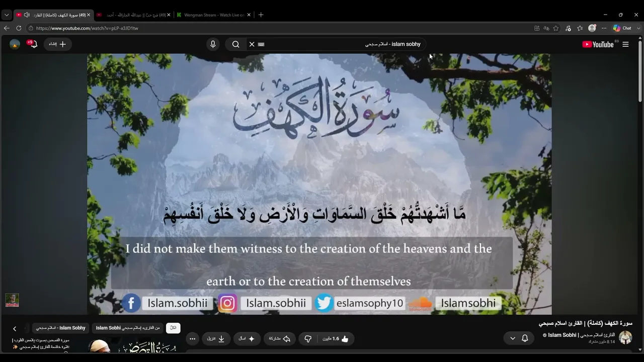Viewport: 644px width, 362px height.
Task: Click the Share (مشاركة) button
Action: [x=280, y=339]
